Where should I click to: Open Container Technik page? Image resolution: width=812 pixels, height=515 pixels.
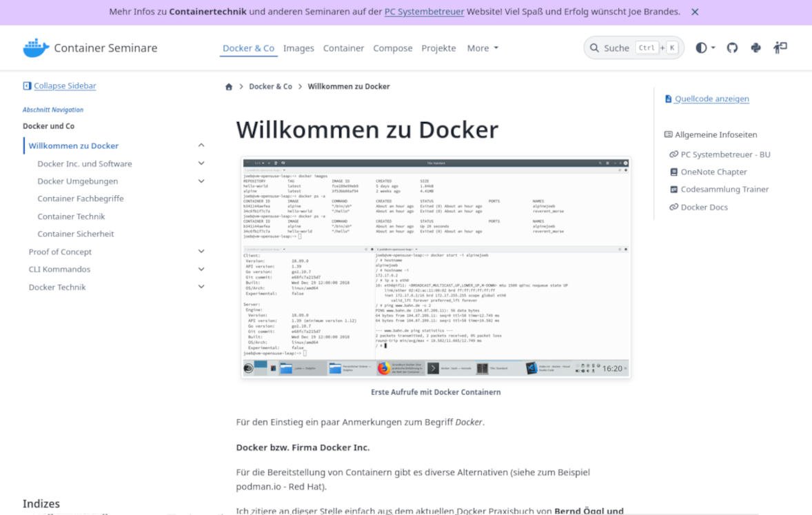[71, 216]
